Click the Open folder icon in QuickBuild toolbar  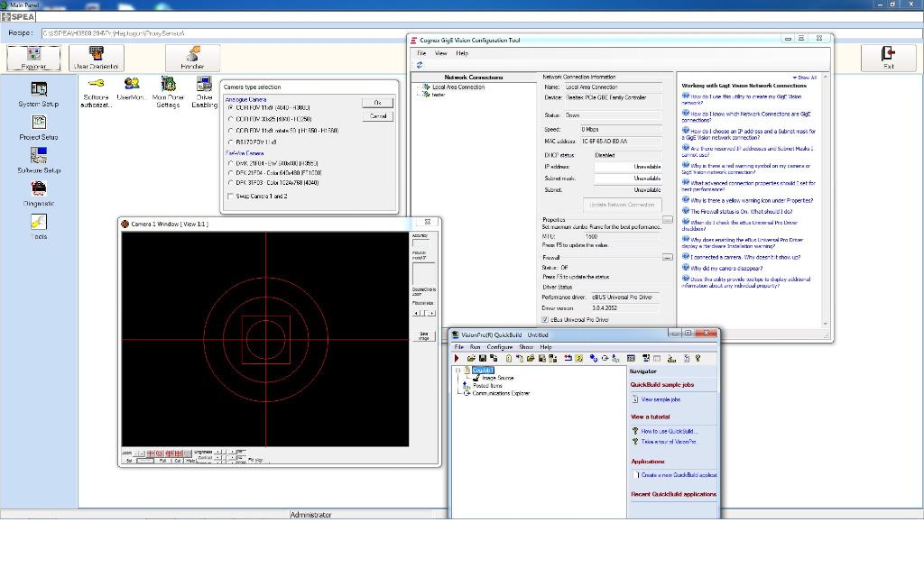point(471,359)
